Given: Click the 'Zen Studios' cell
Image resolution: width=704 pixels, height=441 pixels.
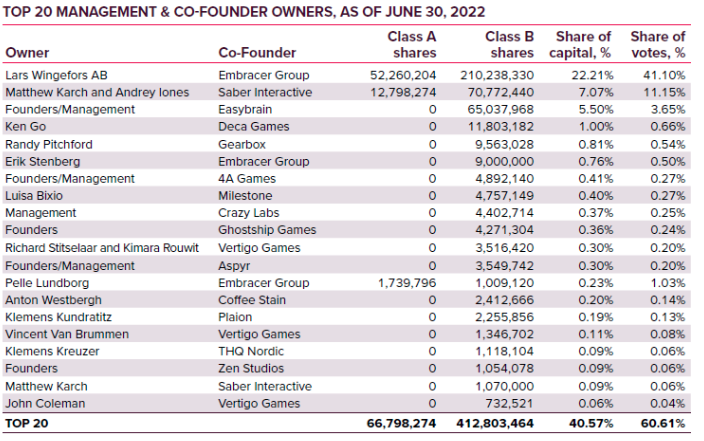Looking at the screenshot, I should 251,368.
